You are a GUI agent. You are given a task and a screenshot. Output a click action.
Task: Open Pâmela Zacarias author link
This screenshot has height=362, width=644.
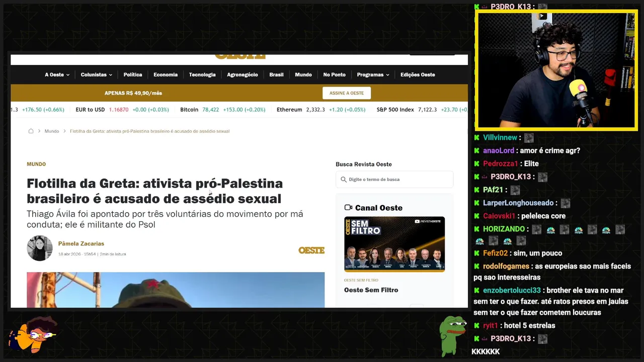tap(81, 243)
